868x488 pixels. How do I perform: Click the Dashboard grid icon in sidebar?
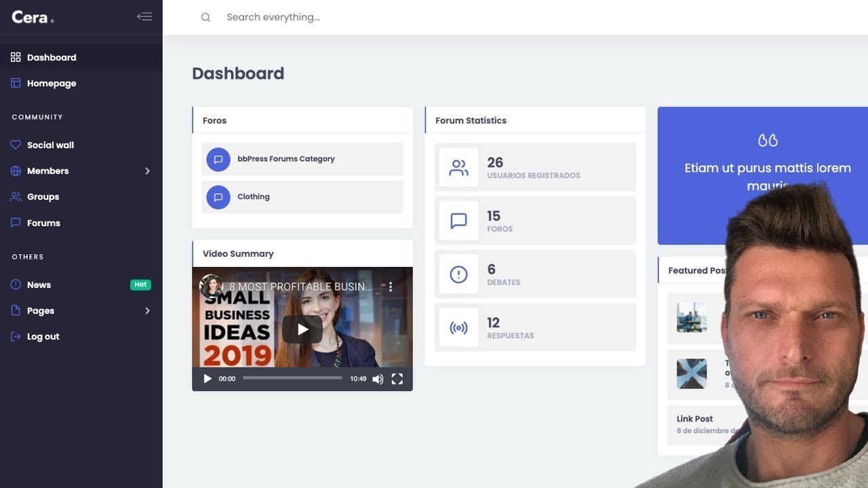16,57
